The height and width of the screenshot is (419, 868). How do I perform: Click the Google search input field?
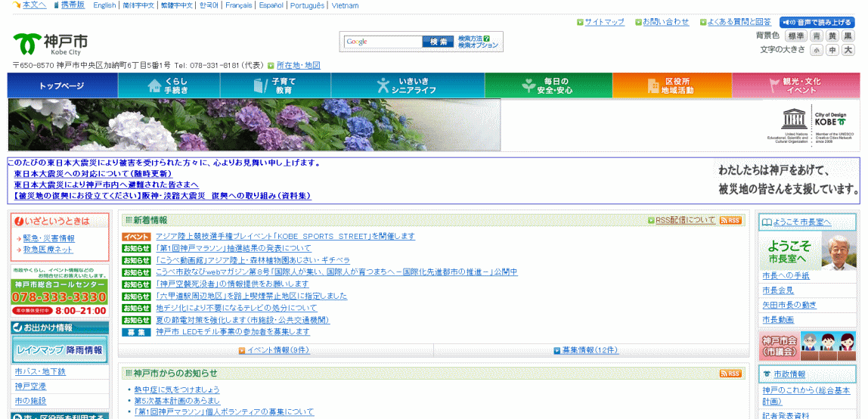(383, 42)
